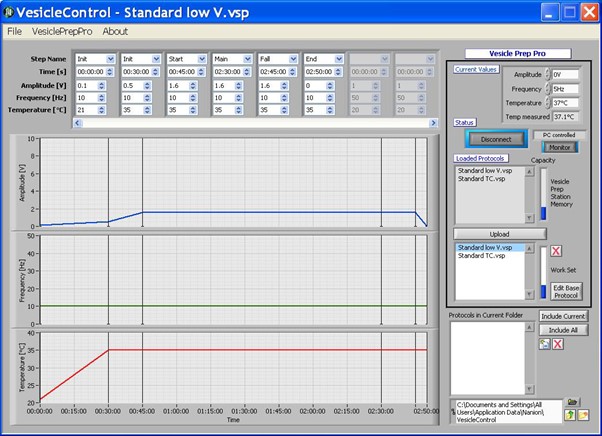602x436 pixels.
Task: Click the Vesicle Prep Pro header label
Action: (518, 53)
